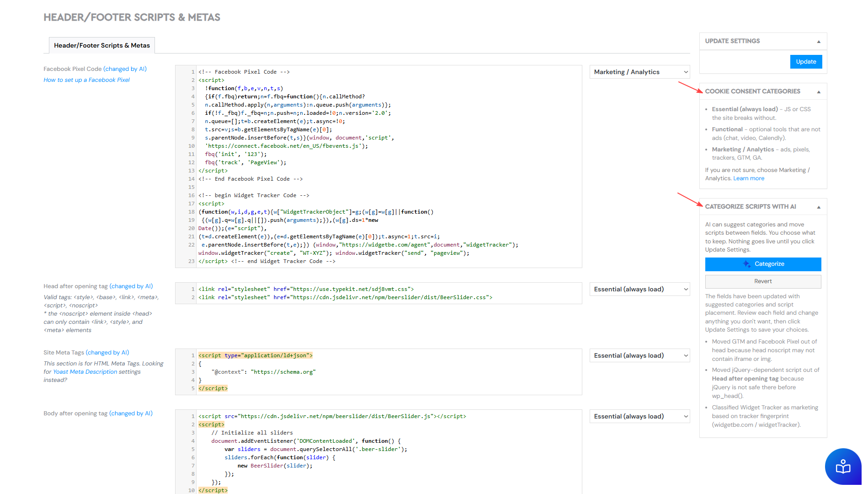Click into the Site Meta Tags code editor

[x=378, y=372]
